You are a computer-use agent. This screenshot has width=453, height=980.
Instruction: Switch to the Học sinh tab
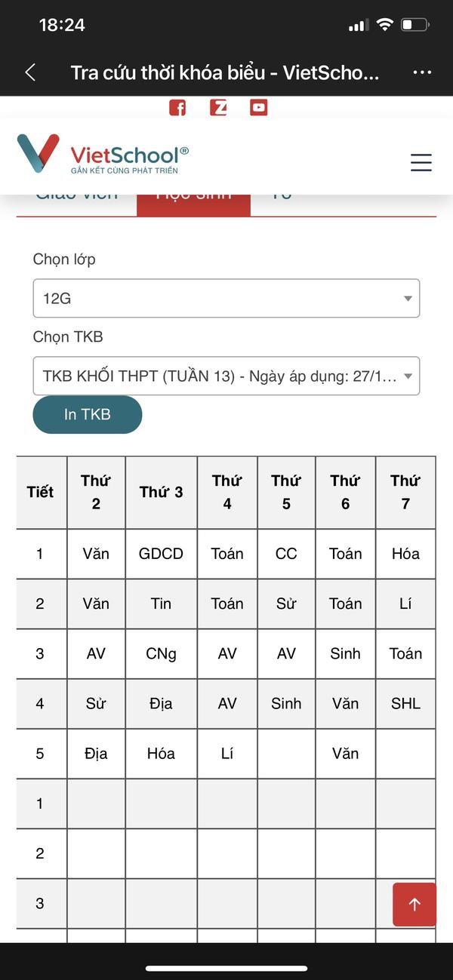[193, 198]
